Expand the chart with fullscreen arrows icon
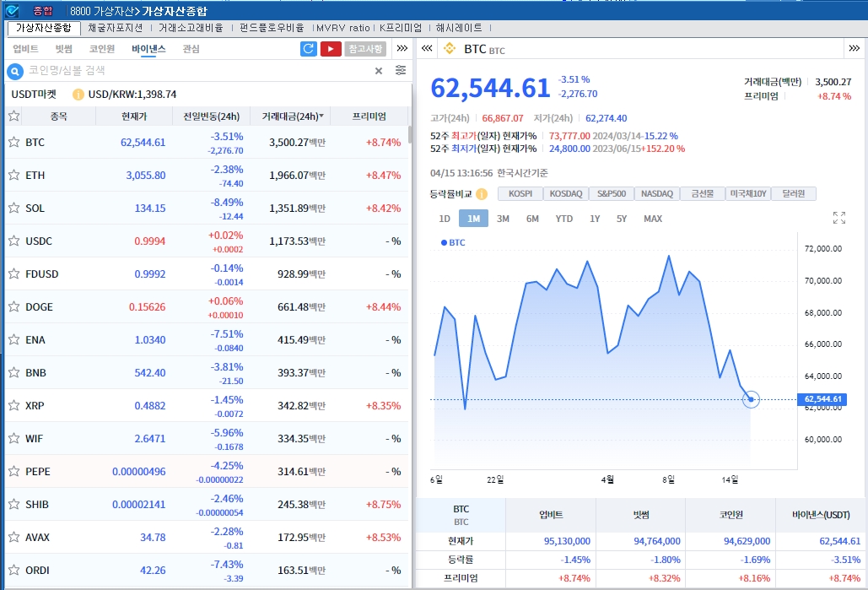 click(838, 218)
